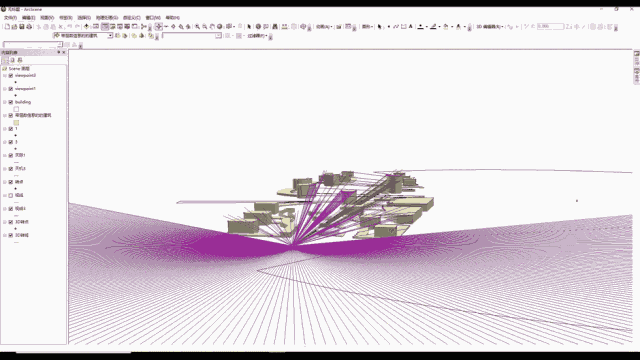Select the Scene 图层 root item
The width and height of the screenshot is (640, 360).
click(19, 69)
